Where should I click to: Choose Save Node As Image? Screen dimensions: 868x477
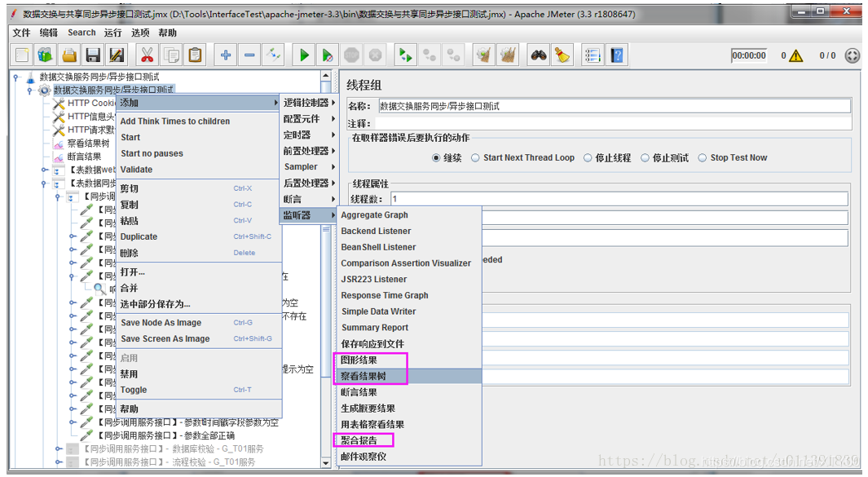pos(197,322)
